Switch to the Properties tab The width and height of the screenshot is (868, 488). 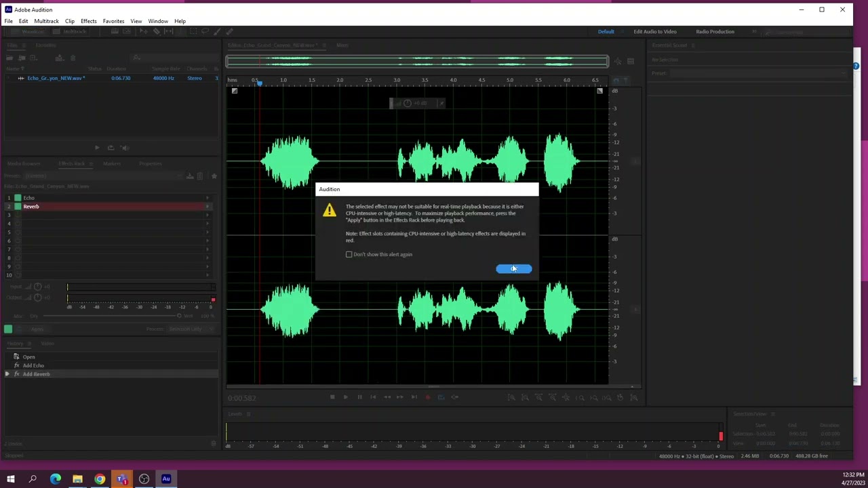151,163
